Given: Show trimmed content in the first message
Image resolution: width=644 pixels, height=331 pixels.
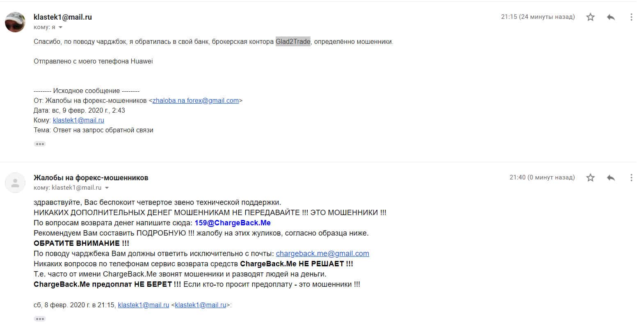Looking at the screenshot, I should click(40, 144).
